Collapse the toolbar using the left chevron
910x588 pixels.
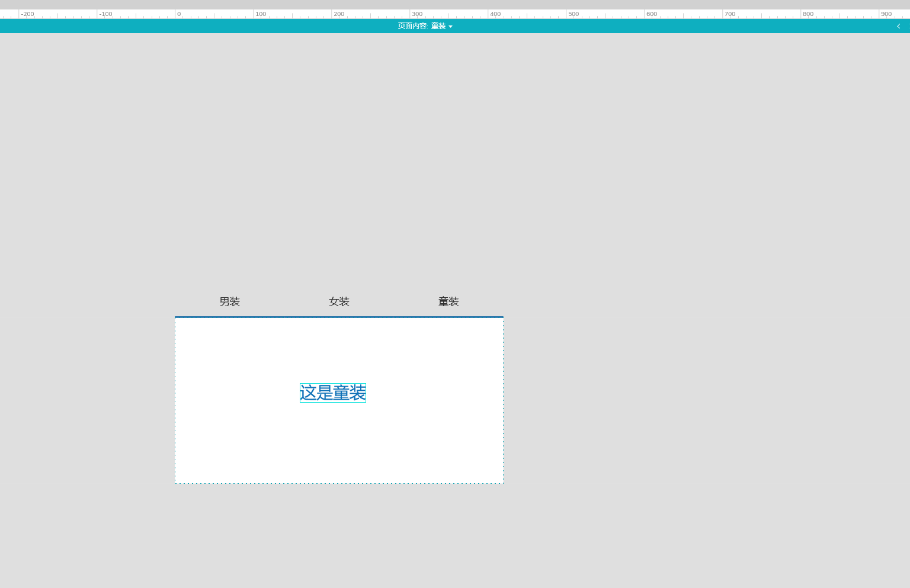point(898,26)
